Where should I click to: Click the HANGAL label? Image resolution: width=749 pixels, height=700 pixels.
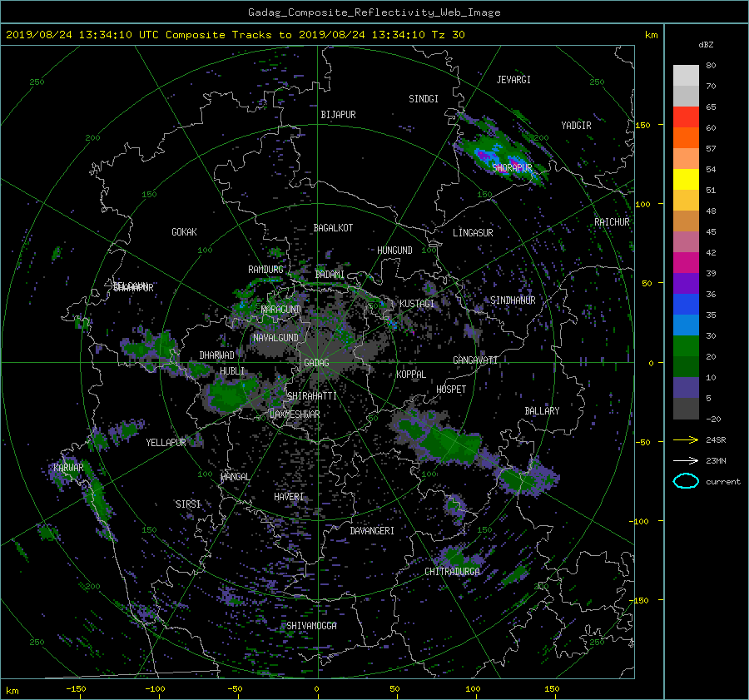click(235, 477)
